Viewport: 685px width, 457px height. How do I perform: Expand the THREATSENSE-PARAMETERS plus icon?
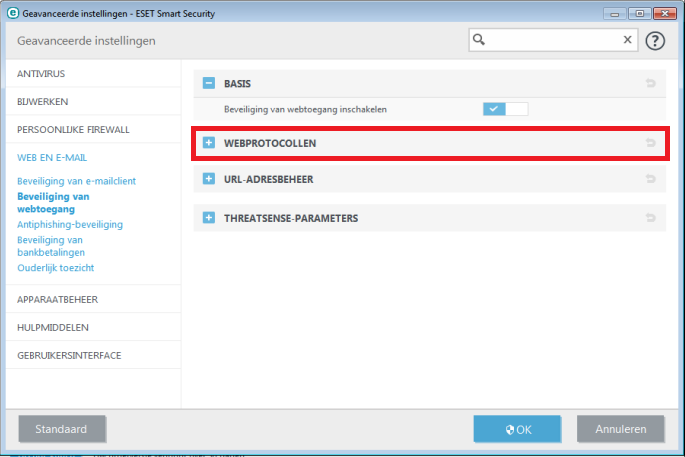point(209,218)
